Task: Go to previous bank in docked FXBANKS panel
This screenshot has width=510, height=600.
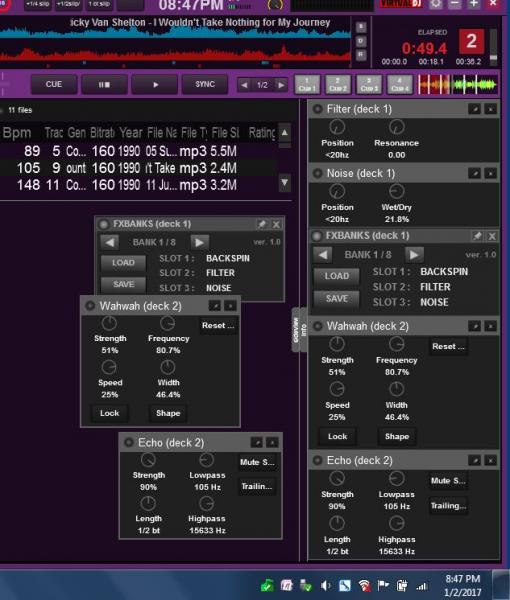Action: [323, 255]
